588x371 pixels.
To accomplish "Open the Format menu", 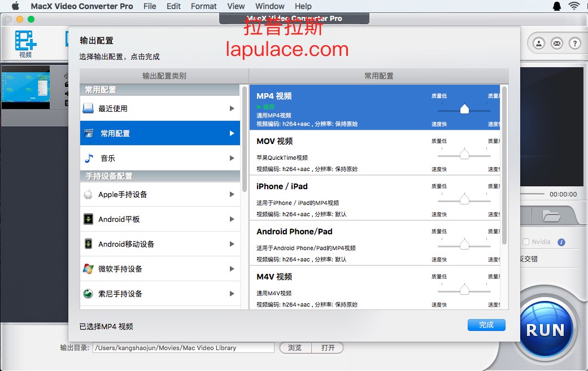I will 203,6.
